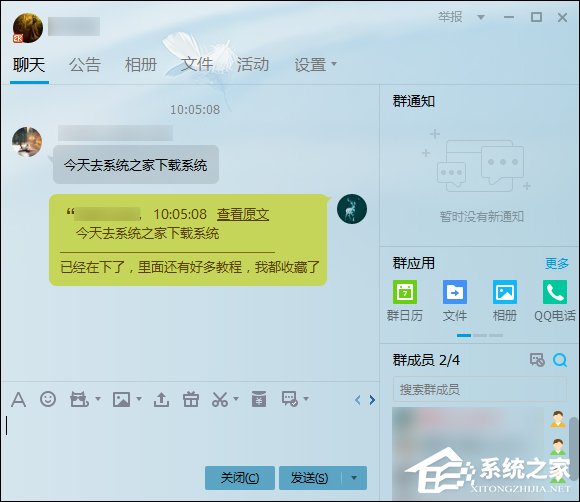Switch to the 聊天 tab
The width and height of the screenshot is (580, 502).
point(29,65)
